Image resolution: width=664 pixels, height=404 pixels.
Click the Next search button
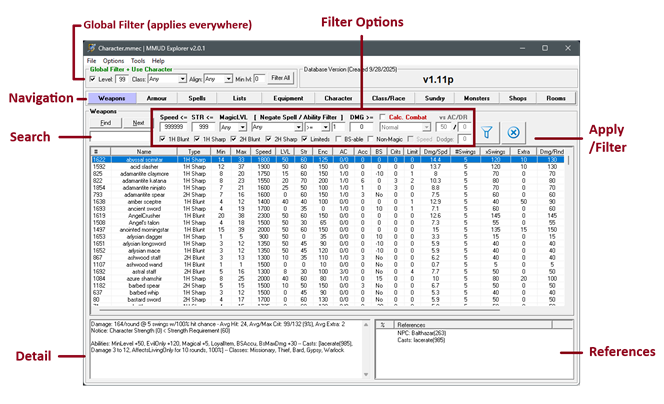tap(138, 123)
